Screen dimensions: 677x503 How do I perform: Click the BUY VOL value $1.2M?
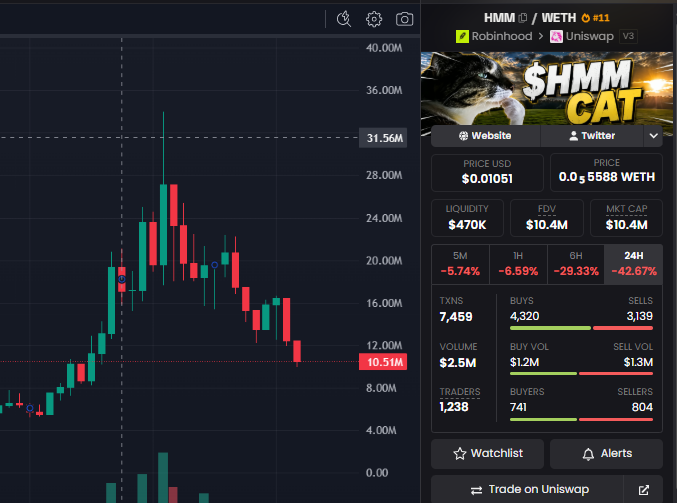(x=524, y=362)
